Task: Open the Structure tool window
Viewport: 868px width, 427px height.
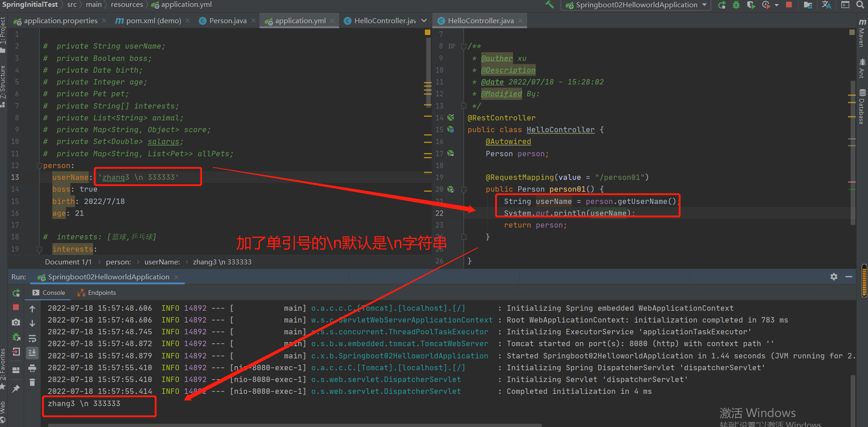Action: point(3,85)
